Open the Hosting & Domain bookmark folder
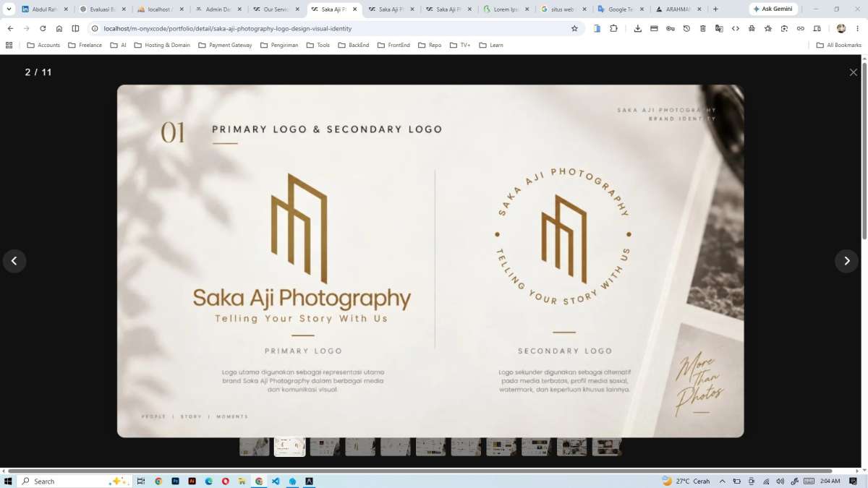The width and height of the screenshot is (868, 488). (162, 45)
